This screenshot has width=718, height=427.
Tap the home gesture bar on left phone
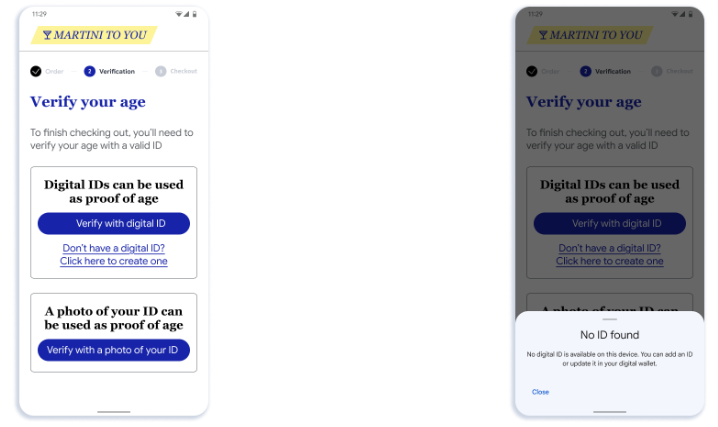[114, 412]
